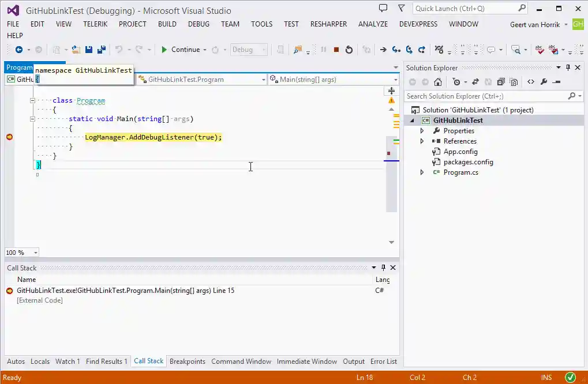Select the Step Over debug icon
The width and height of the screenshot is (588, 384).
pos(410,50)
